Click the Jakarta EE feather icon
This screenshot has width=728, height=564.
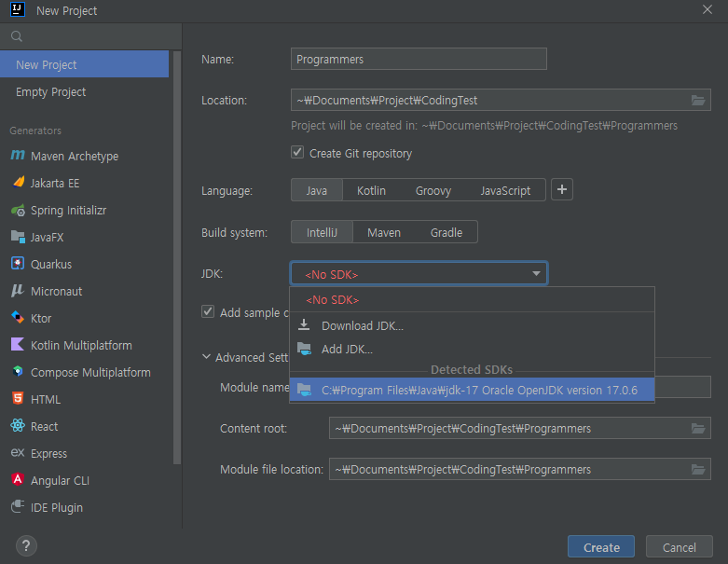click(19, 182)
